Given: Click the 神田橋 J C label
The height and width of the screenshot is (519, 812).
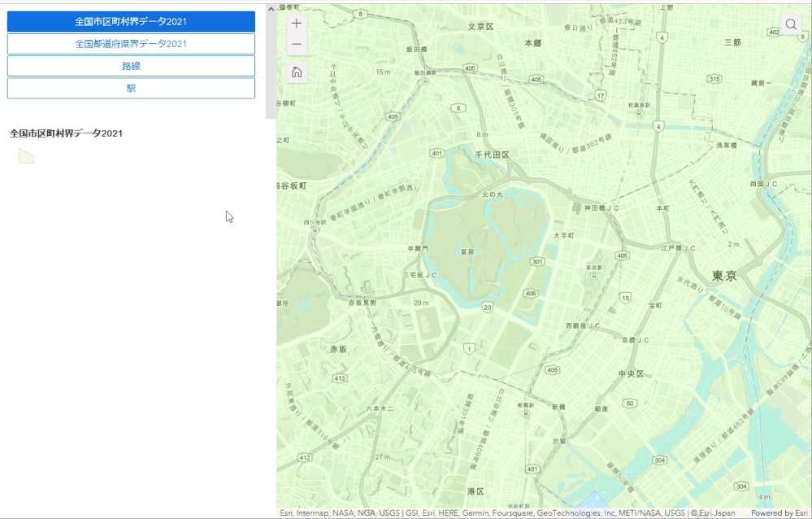Looking at the screenshot, I should 601,208.
